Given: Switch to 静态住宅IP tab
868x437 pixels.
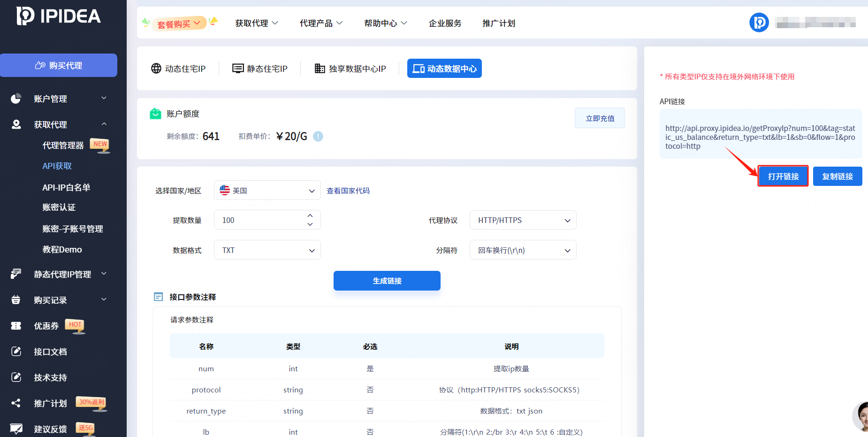Looking at the screenshot, I should point(260,69).
